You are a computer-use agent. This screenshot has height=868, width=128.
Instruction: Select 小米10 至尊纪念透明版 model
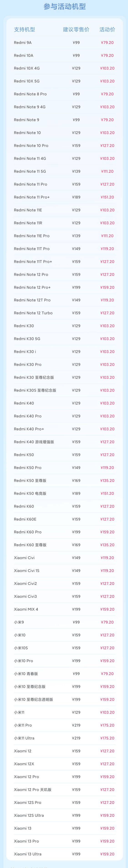33,699
